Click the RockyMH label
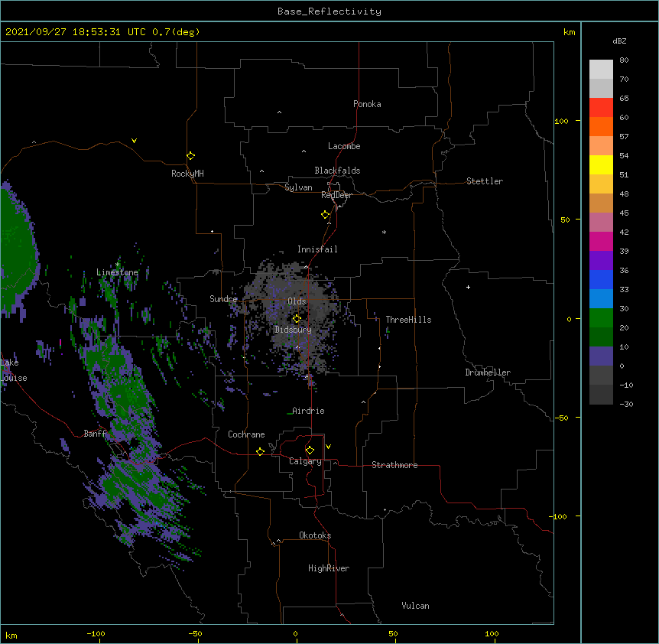Image resolution: width=659 pixels, height=644 pixels. click(x=187, y=174)
